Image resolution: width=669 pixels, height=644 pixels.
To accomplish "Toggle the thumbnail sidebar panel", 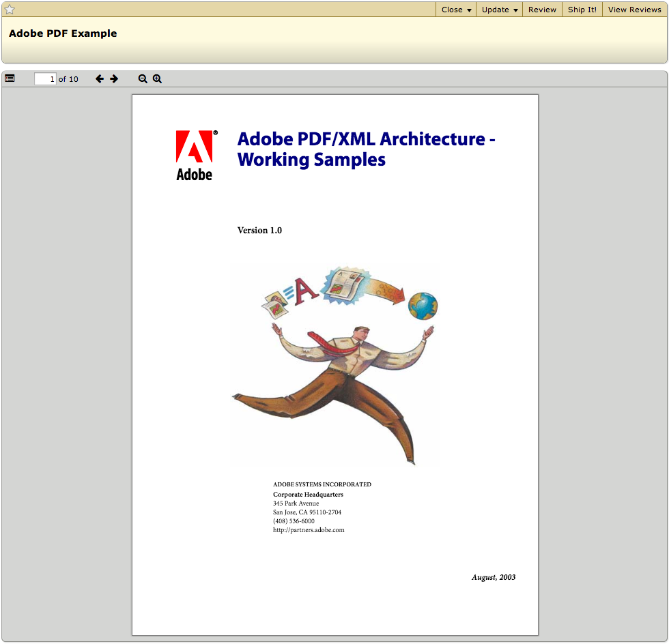I will coord(10,78).
